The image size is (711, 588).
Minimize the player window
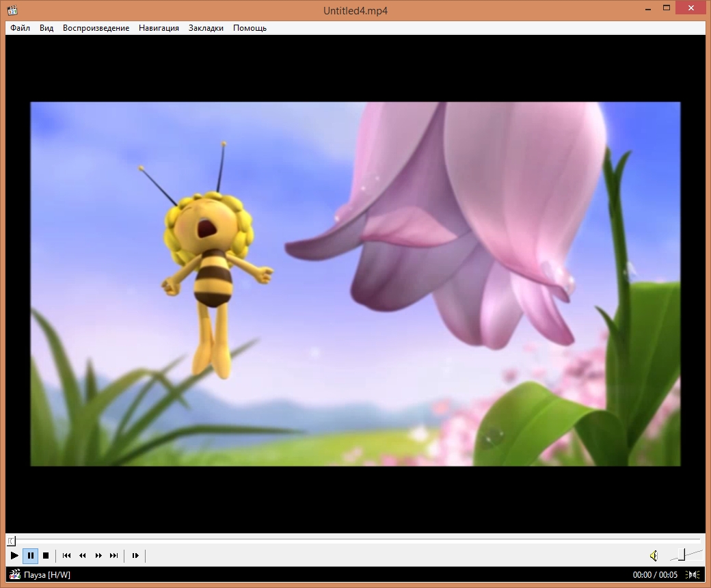coord(648,8)
